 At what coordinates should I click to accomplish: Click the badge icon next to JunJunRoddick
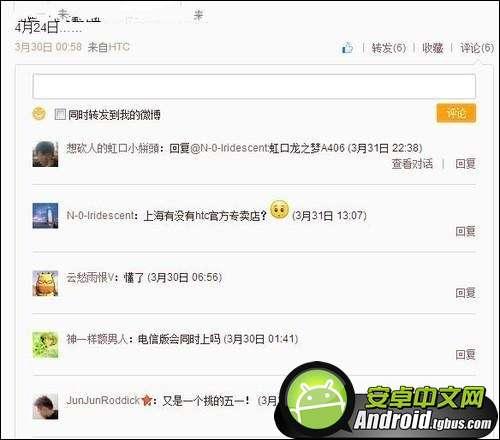point(146,400)
